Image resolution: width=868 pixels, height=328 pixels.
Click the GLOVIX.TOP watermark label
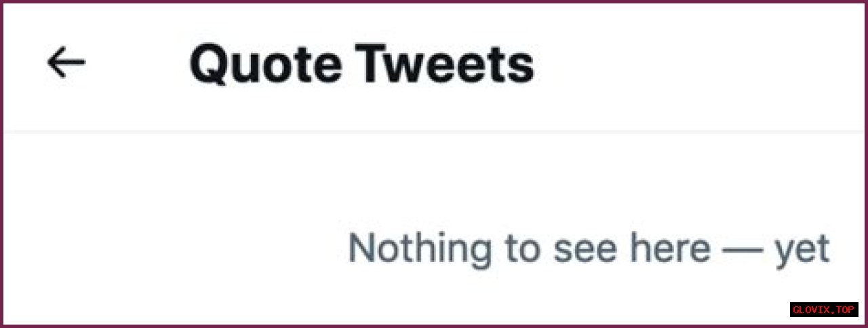(824, 310)
